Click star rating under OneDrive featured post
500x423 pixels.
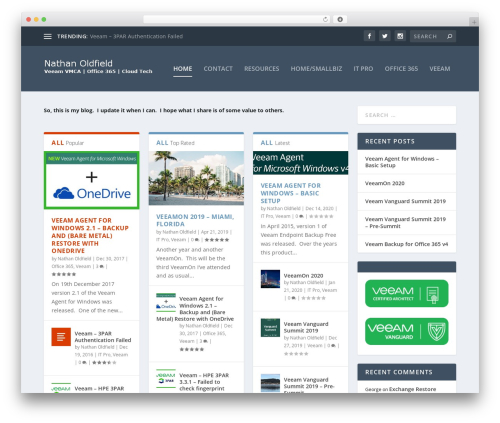(x=64, y=274)
